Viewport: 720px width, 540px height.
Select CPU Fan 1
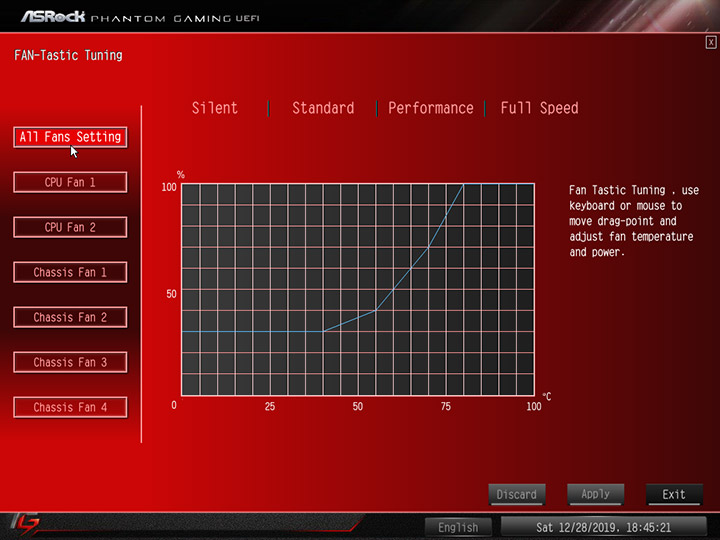(x=70, y=182)
